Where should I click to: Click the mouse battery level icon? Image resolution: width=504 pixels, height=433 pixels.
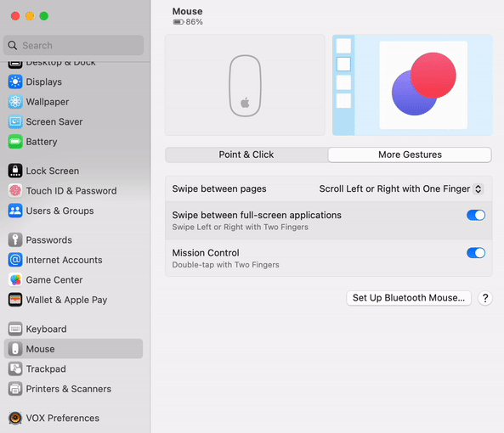pos(178,22)
